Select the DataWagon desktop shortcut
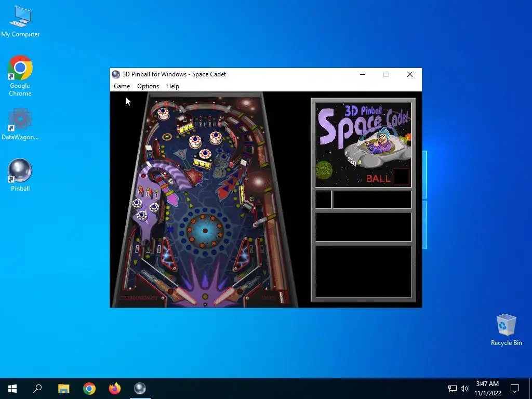Viewport: 532px width, 399px height. (20, 124)
